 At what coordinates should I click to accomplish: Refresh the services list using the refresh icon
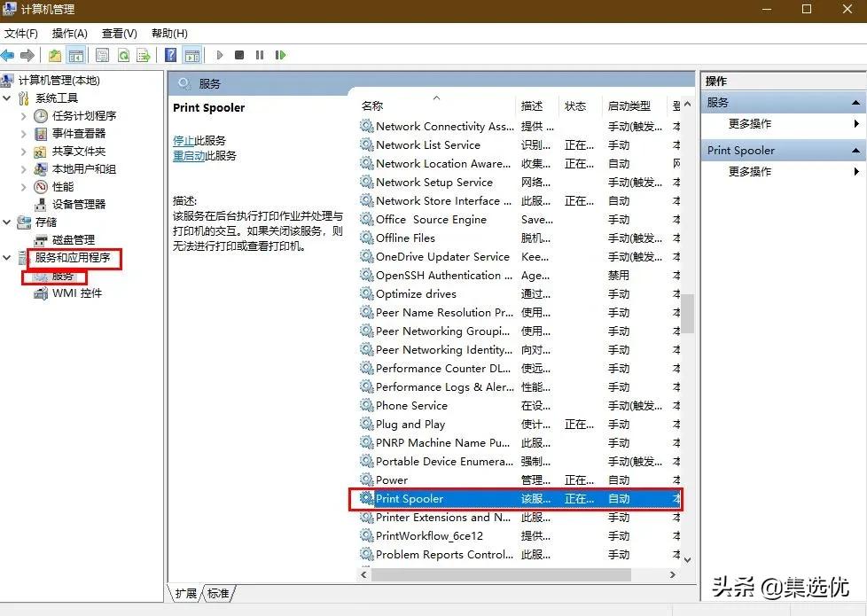[x=123, y=55]
